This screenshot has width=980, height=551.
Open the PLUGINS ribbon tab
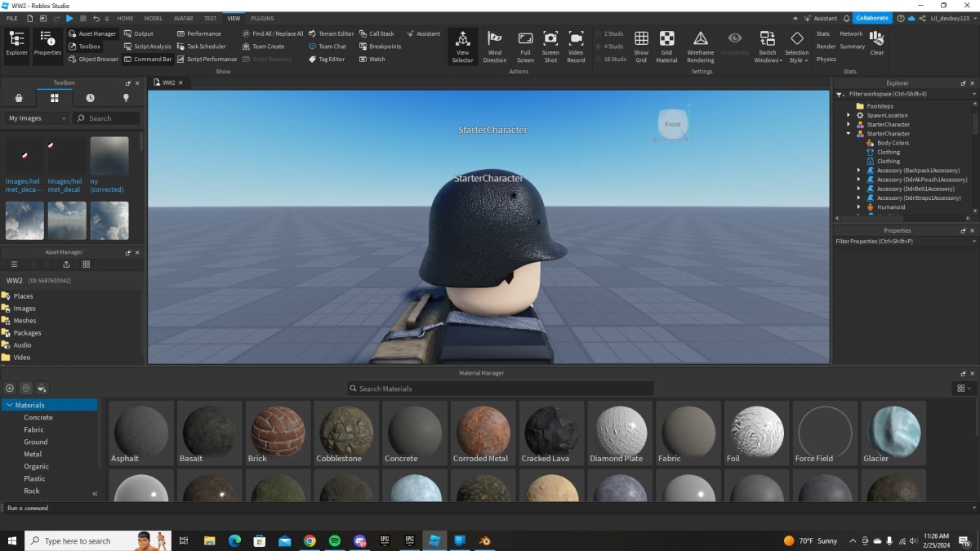pyautogui.click(x=261, y=18)
